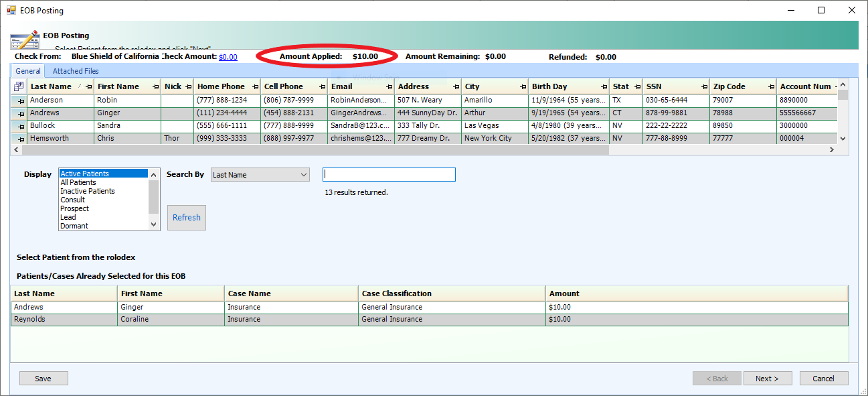Click the EOB Posting envelope icon in header
This screenshot has width=868, height=396.
coord(24,39)
